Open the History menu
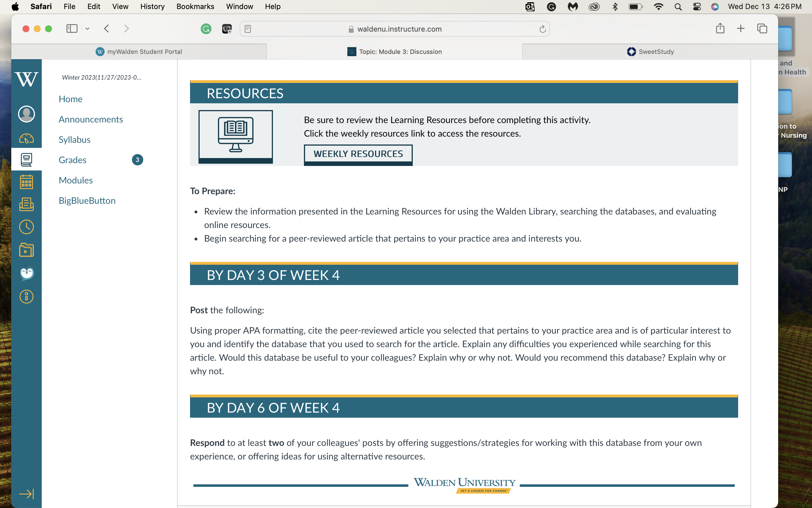 click(x=152, y=6)
